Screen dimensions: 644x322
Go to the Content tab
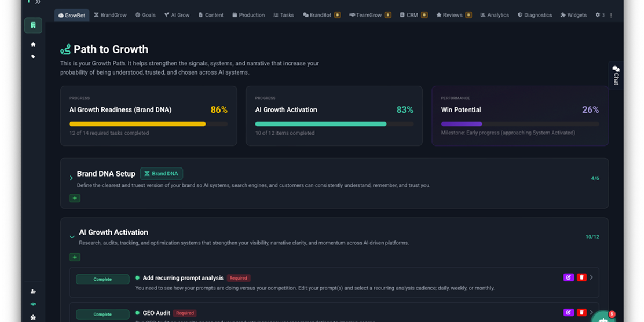click(x=211, y=15)
